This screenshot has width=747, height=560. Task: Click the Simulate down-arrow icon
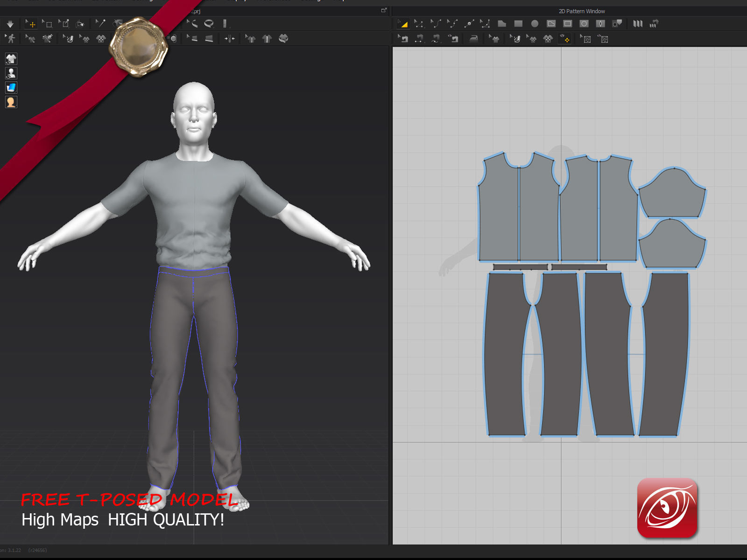pyautogui.click(x=10, y=24)
